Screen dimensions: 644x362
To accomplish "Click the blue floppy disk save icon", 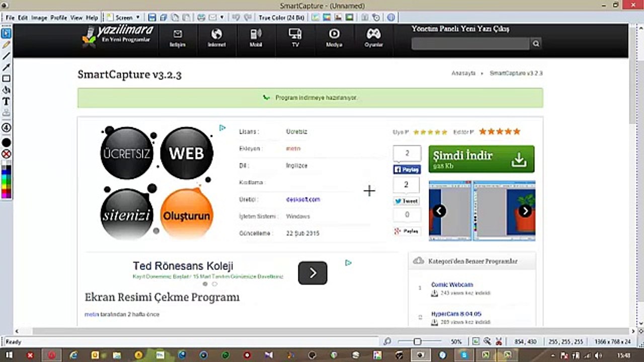I will pyautogui.click(x=152, y=18).
